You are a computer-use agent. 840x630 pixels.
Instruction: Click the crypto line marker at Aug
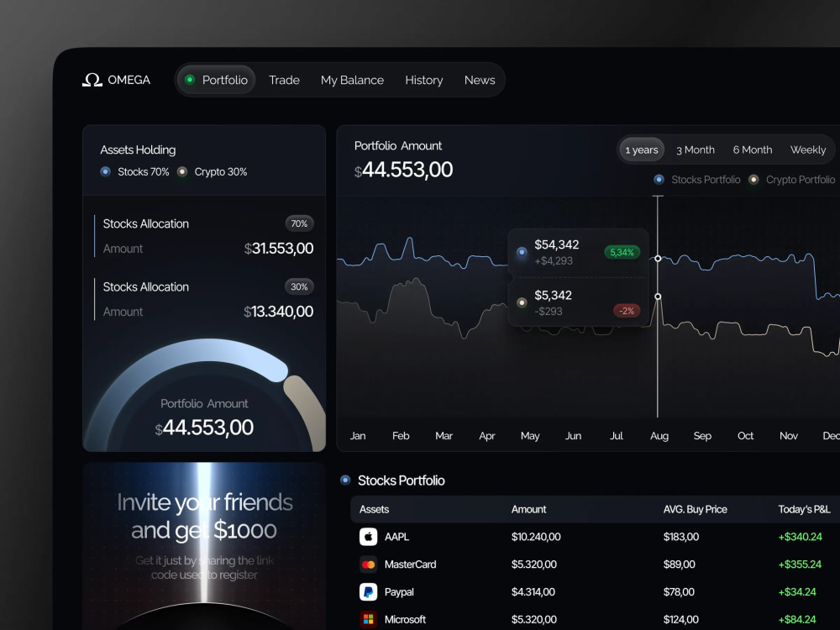(x=658, y=297)
